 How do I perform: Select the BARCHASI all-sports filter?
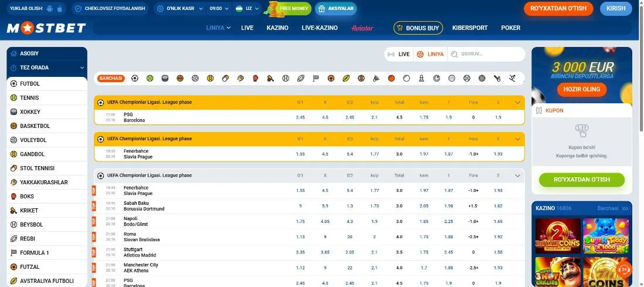coord(111,78)
